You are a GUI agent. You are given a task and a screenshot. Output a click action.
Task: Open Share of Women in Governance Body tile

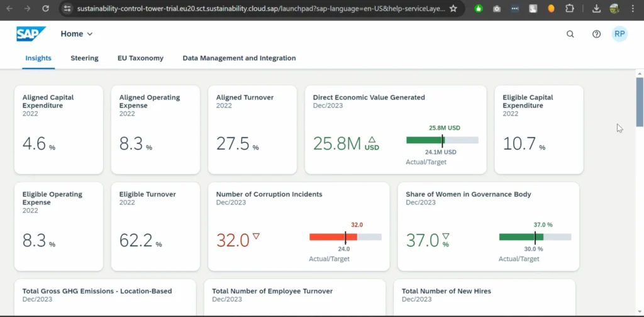tap(489, 226)
